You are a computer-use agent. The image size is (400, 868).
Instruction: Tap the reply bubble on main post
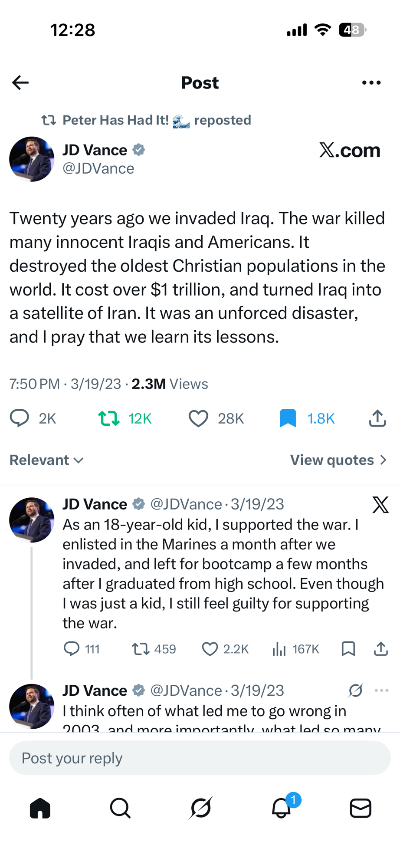[x=20, y=418]
